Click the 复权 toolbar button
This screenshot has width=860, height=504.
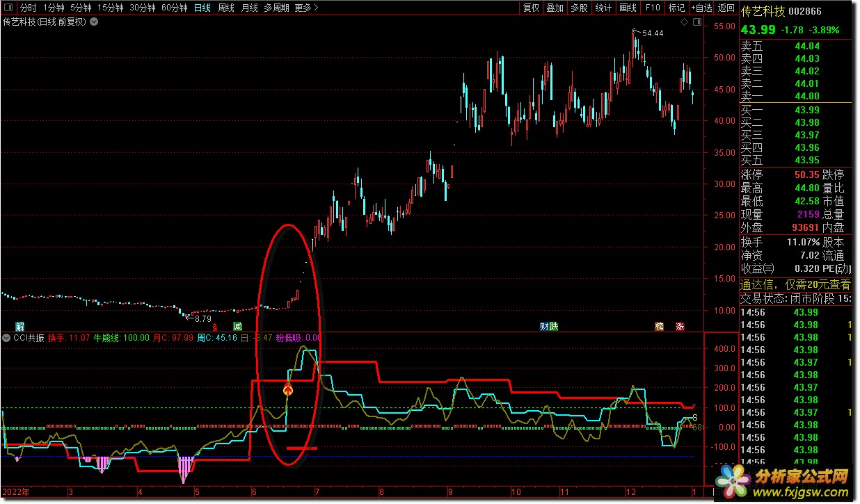[x=531, y=8]
